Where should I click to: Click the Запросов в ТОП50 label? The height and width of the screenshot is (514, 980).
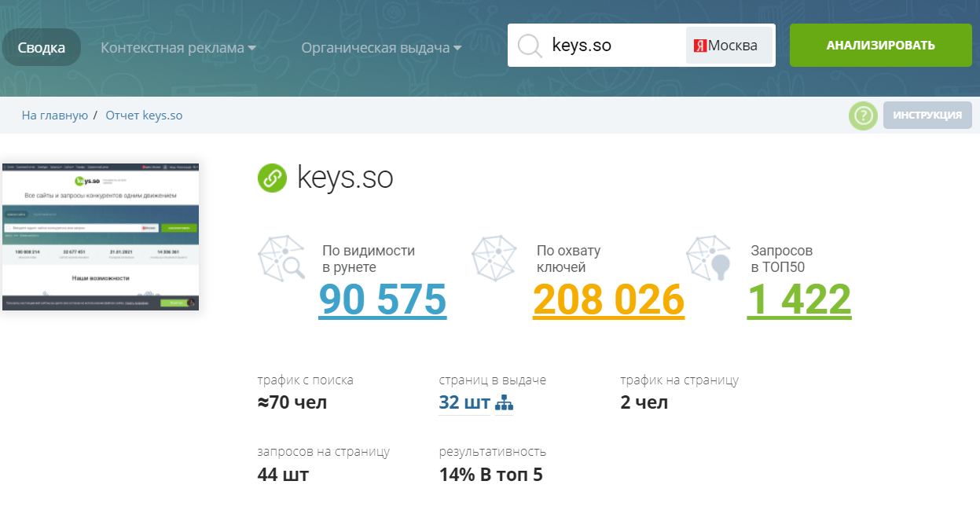[781, 259]
